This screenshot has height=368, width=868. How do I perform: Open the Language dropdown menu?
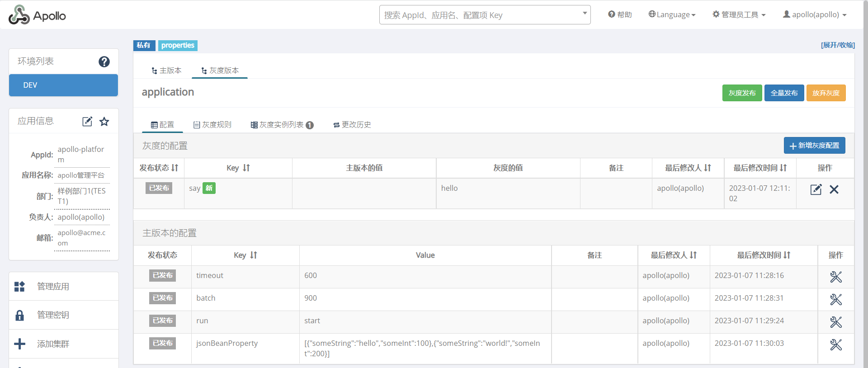[672, 14]
